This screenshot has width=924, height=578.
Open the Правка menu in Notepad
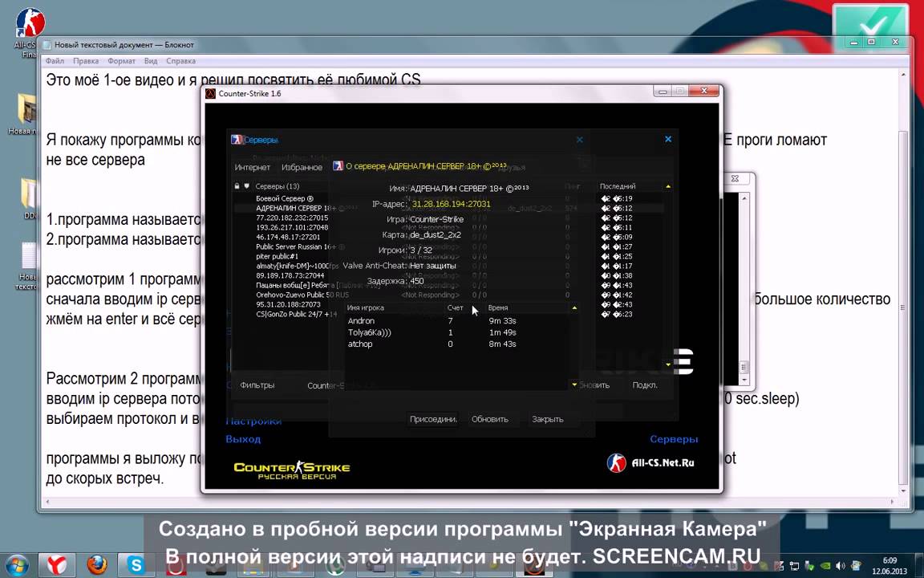(x=86, y=61)
